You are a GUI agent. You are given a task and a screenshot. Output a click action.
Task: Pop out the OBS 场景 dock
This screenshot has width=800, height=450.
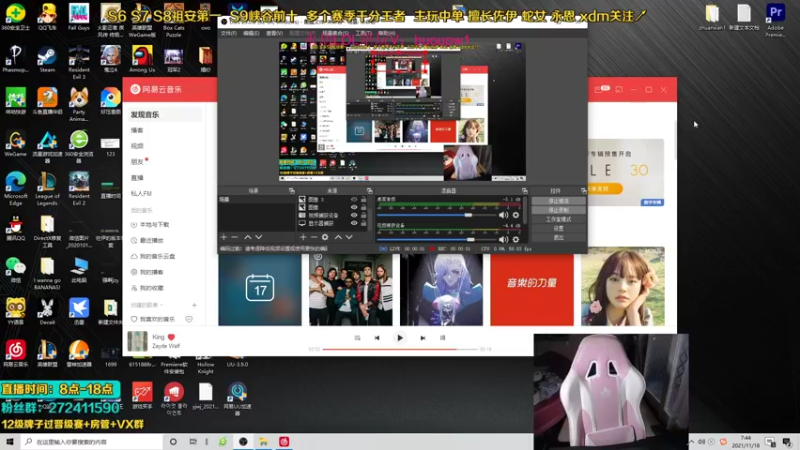[292, 191]
